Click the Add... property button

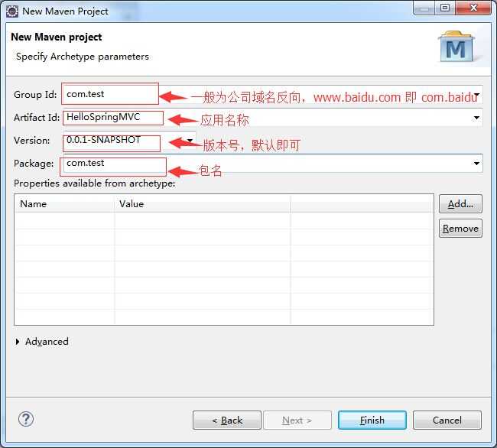[460, 204]
